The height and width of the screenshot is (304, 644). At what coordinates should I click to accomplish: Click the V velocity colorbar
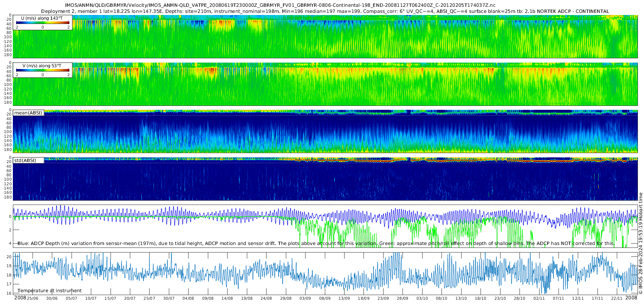[x=43, y=71]
